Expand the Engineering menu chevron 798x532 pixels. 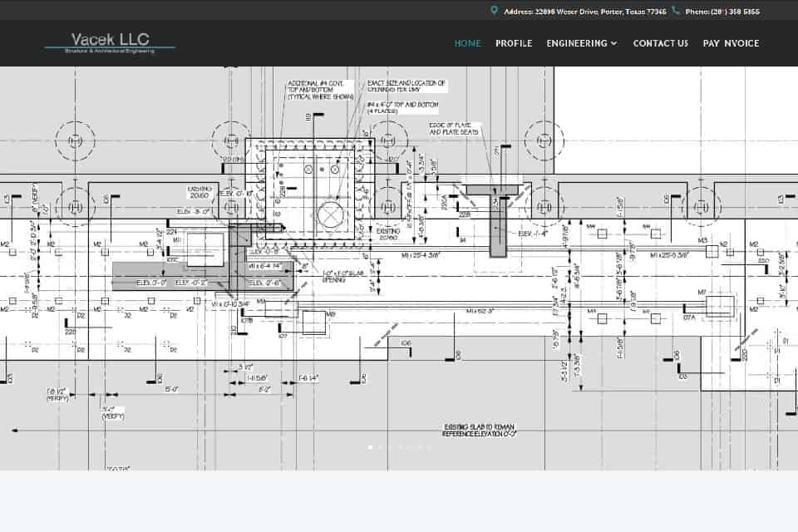click(614, 43)
